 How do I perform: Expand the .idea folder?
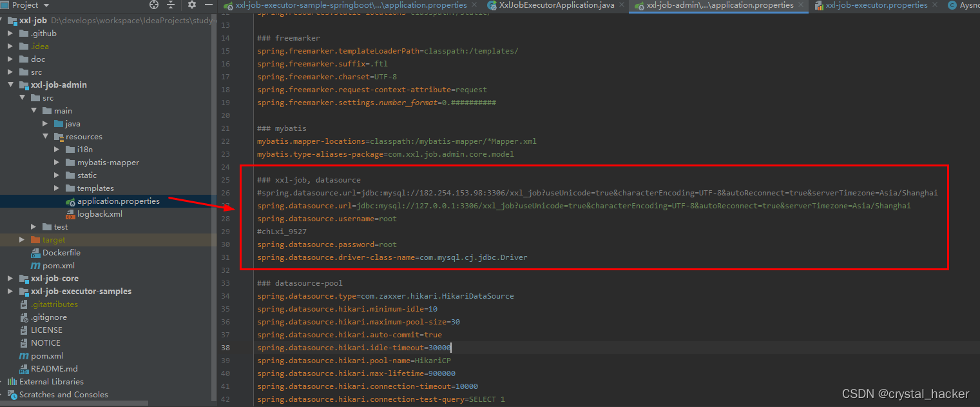pos(10,46)
